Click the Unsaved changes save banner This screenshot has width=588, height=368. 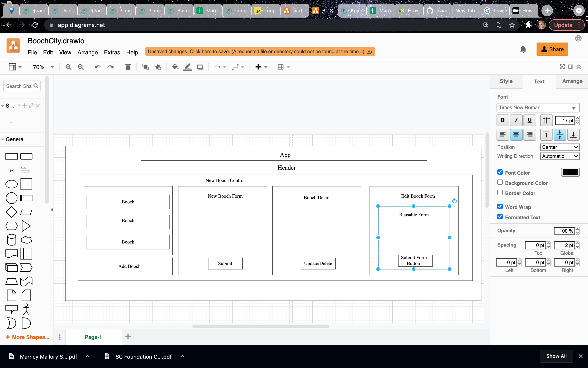260,52
